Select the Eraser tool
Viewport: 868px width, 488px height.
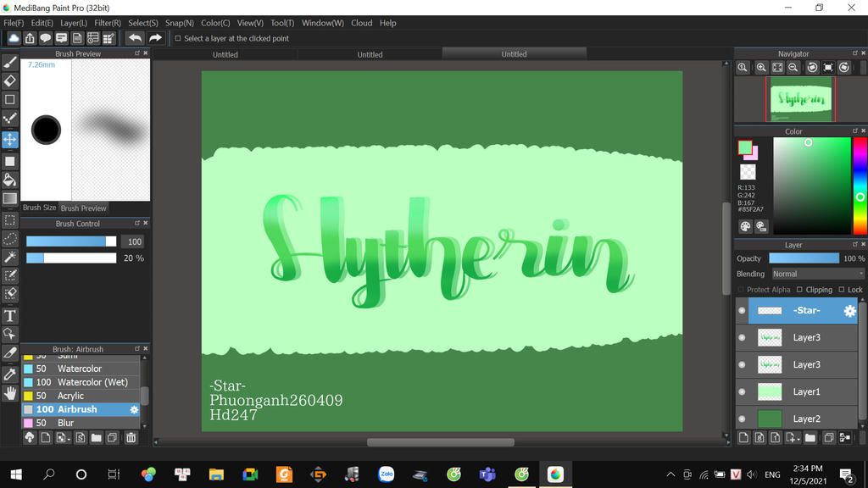[x=10, y=80]
